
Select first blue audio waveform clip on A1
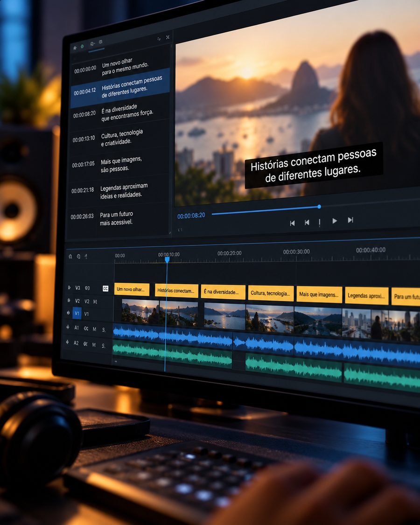173,336
